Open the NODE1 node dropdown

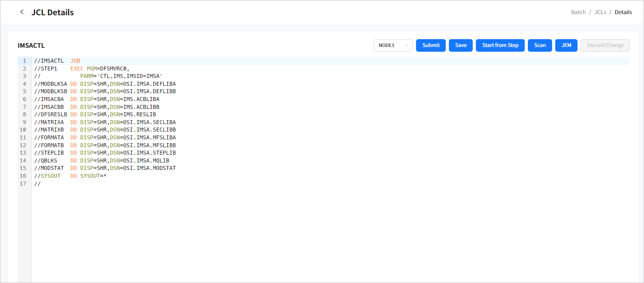(x=393, y=45)
